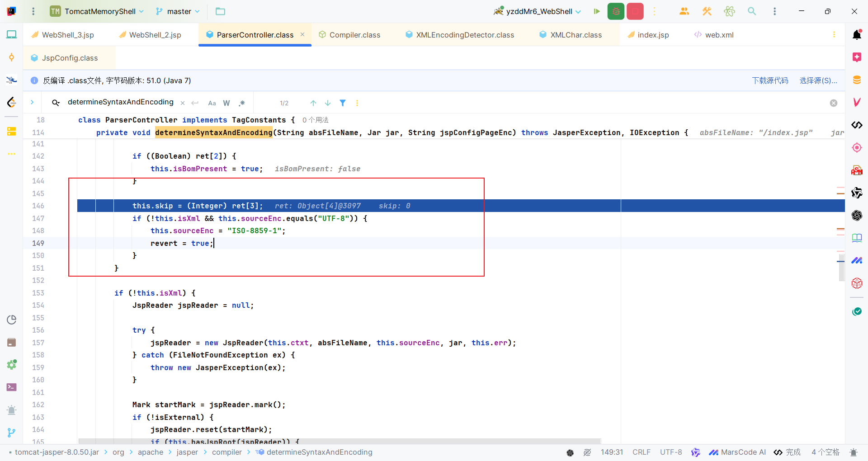Open more tool windows ellipsis in left sidebar
This screenshot has height=461, width=868.
(x=12, y=154)
